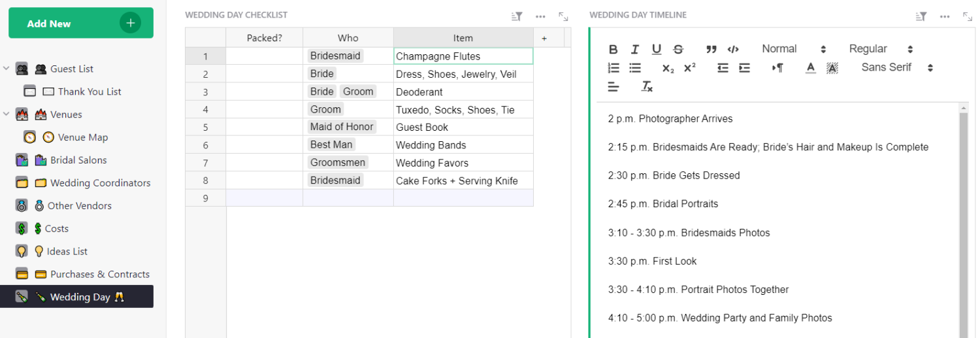Image resolution: width=980 pixels, height=338 pixels.
Task: Click Packed? cell for Guest Book row
Action: click(264, 127)
